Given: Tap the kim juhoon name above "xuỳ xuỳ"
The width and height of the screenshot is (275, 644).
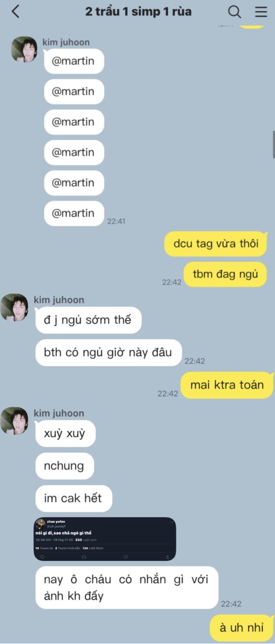Looking at the screenshot, I should coord(59,413).
